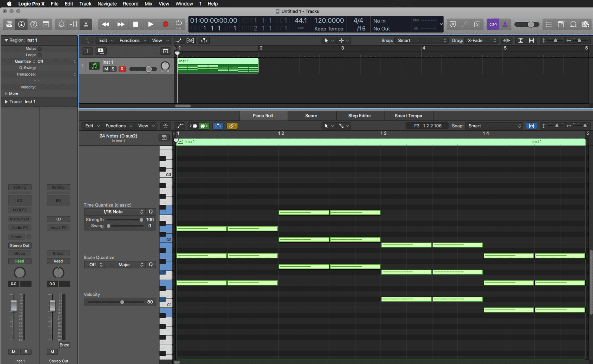Open the Mixer icon
Image resolution: width=593 pixels, height=364 pixels.
pyautogui.click(x=74, y=24)
